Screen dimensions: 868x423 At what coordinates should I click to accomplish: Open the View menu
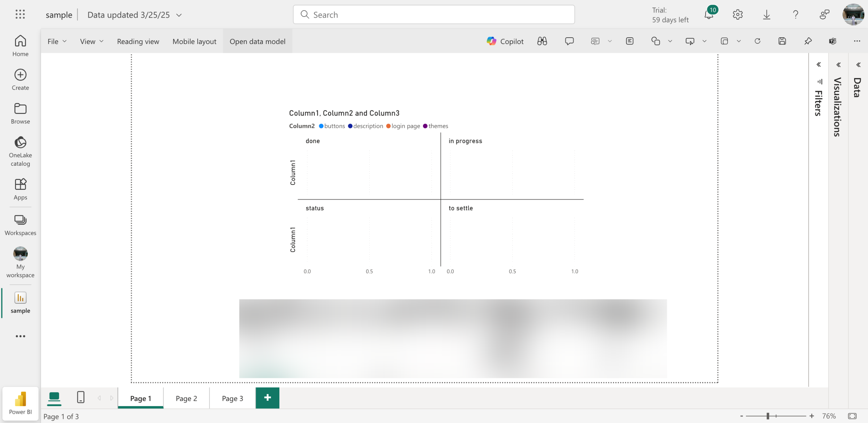91,41
